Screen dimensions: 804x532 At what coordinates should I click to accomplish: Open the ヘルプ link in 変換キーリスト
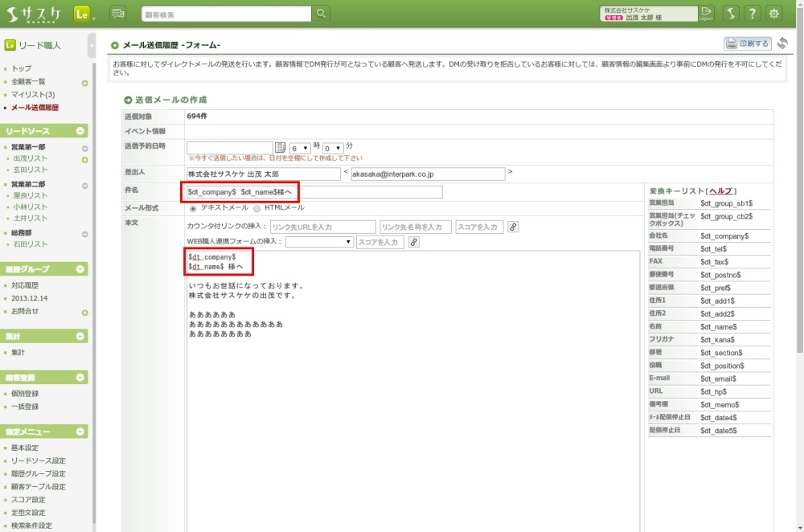[720, 190]
